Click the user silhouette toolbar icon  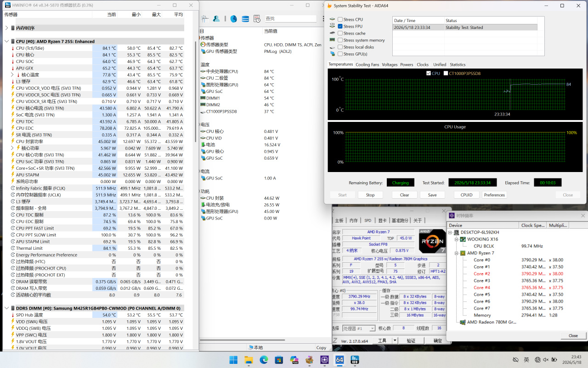click(215, 19)
